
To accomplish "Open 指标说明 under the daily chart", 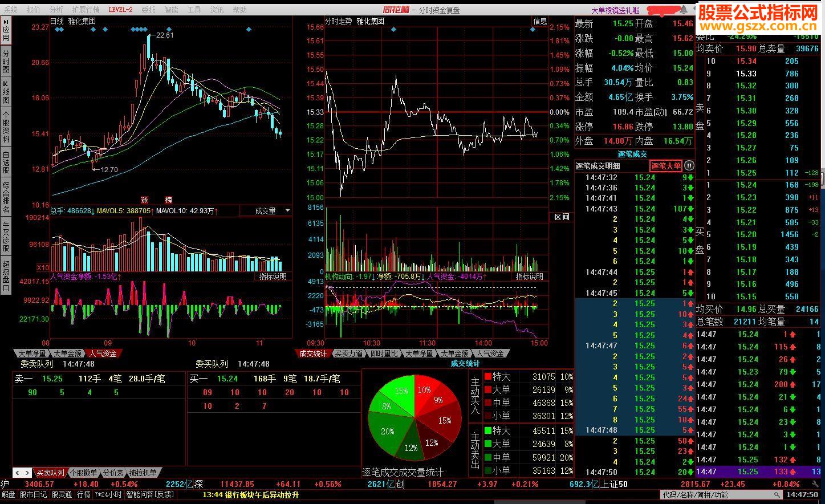I will click(x=273, y=277).
